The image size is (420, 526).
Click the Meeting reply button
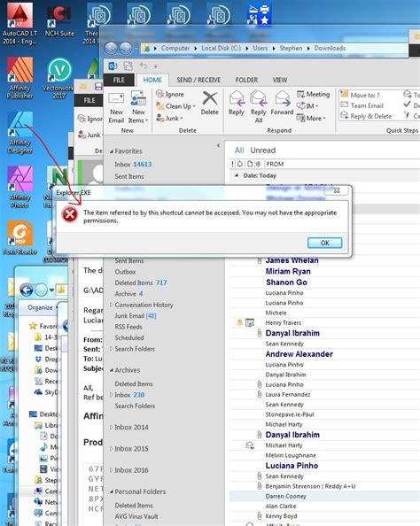314,94
